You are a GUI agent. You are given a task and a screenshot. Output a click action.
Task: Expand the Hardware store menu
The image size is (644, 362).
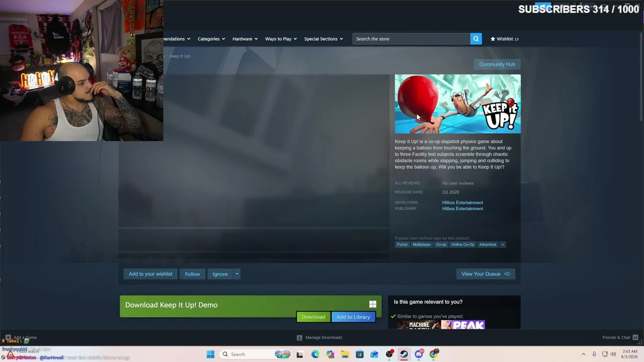click(x=245, y=39)
